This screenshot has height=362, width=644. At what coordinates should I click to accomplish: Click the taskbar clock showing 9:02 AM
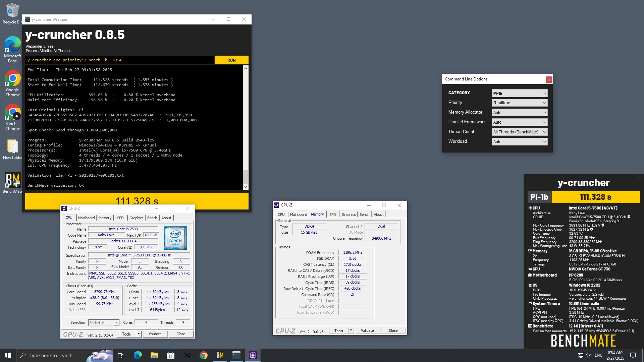[x=615, y=355]
